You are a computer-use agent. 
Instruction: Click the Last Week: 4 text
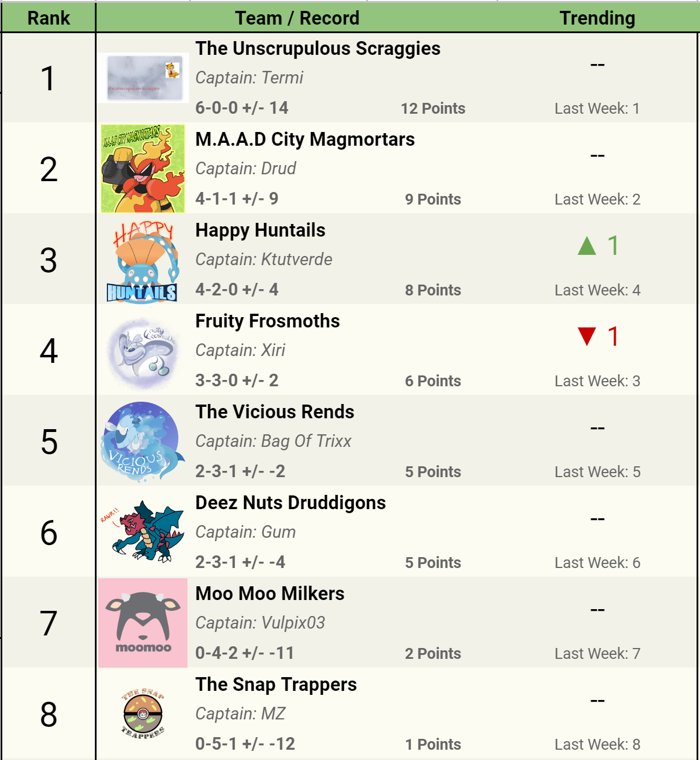(598, 290)
